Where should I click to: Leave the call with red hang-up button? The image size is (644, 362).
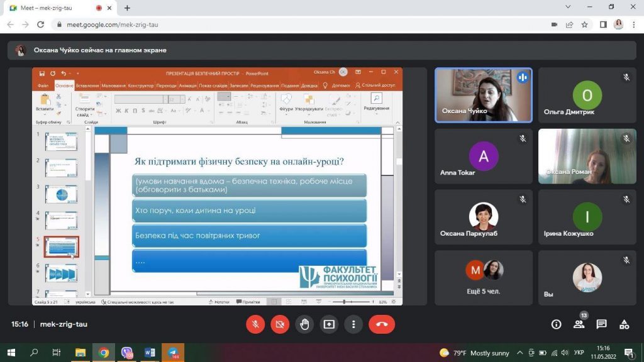point(382,324)
